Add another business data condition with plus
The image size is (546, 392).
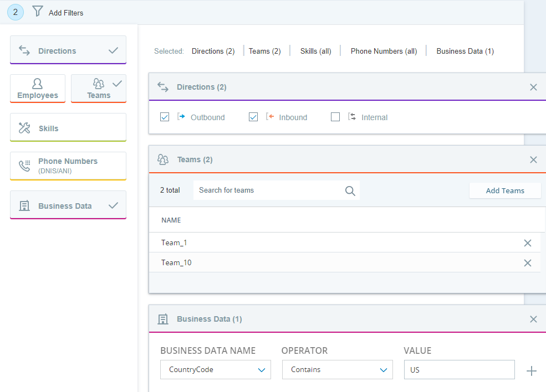pyautogui.click(x=532, y=371)
